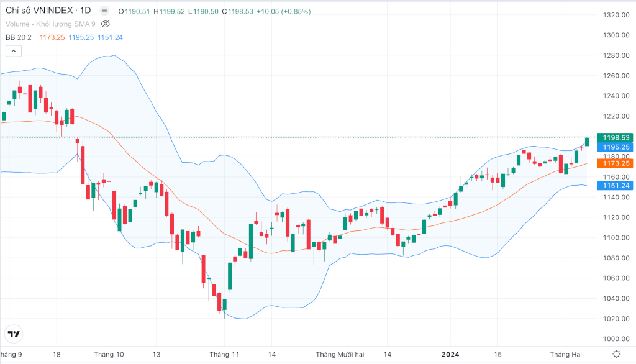The image size is (636, 364).
Task: Click the 13 date label on time axis
Action: point(156,354)
